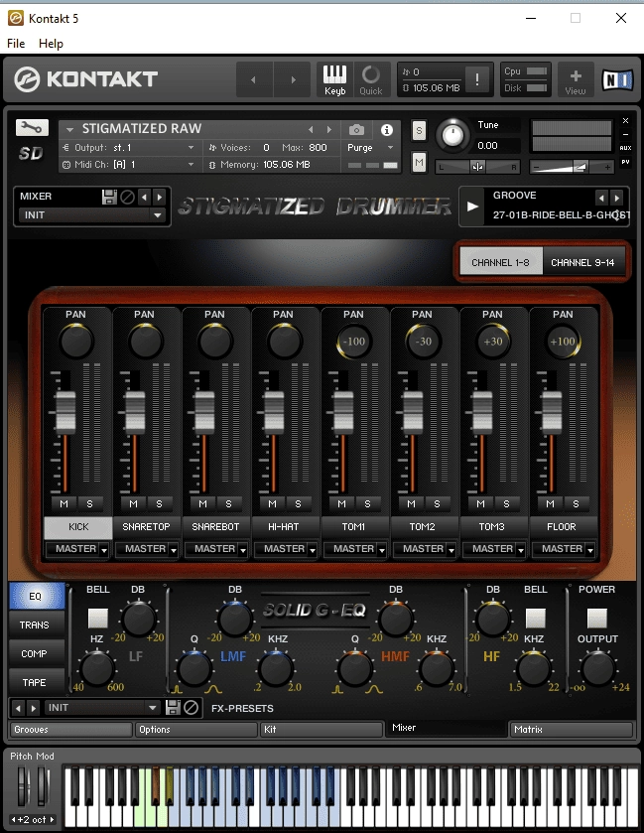Switch to the Kit tab
The width and height of the screenshot is (644, 833).
pos(322,730)
